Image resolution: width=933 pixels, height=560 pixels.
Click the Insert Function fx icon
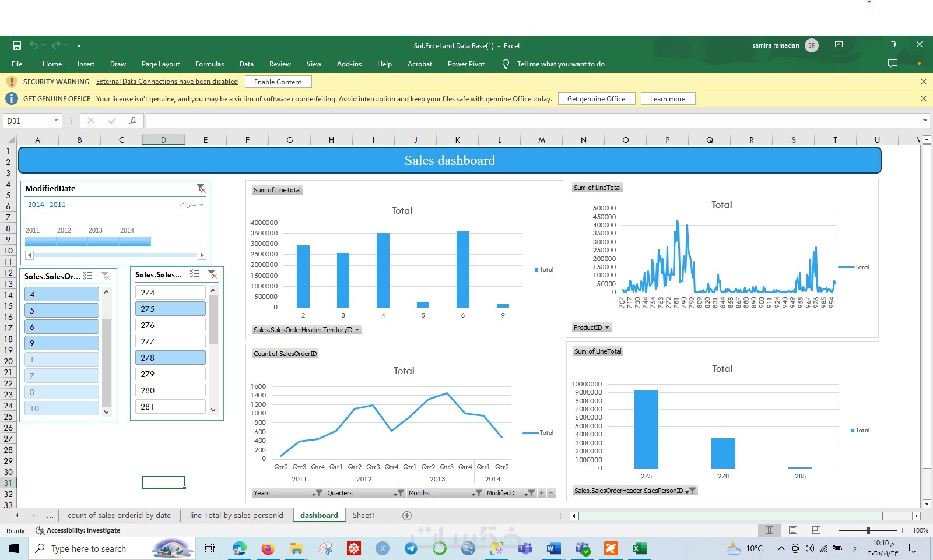pyautogui.click(x=133, y=121)
